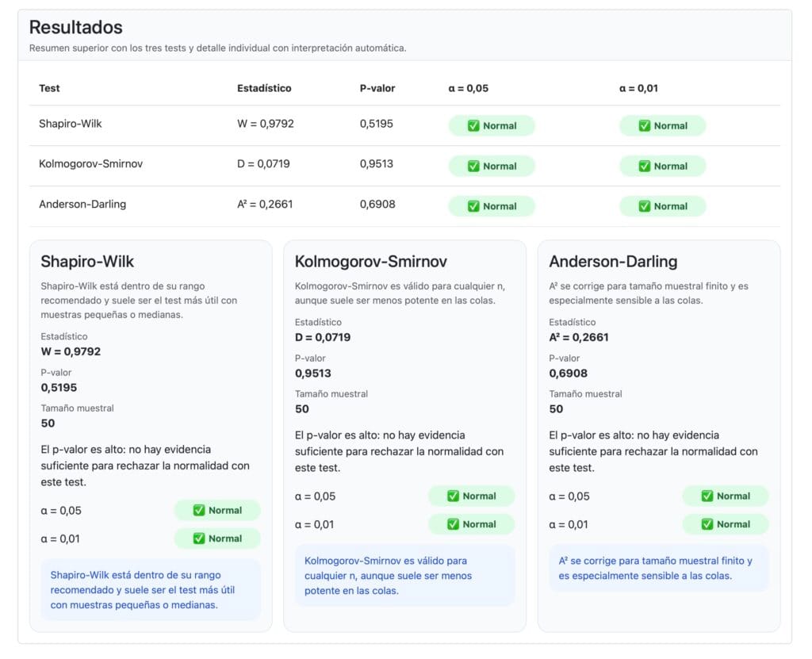Select bold 'W = 0,9792' in the Shapiro-Wilk card
The image size is (812, 659).
tap(71, 352)
